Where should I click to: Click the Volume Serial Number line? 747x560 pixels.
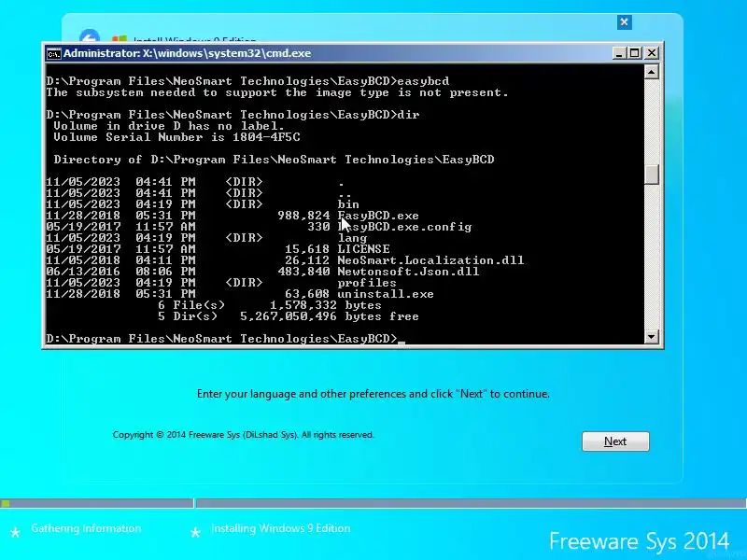click(176, 137)
